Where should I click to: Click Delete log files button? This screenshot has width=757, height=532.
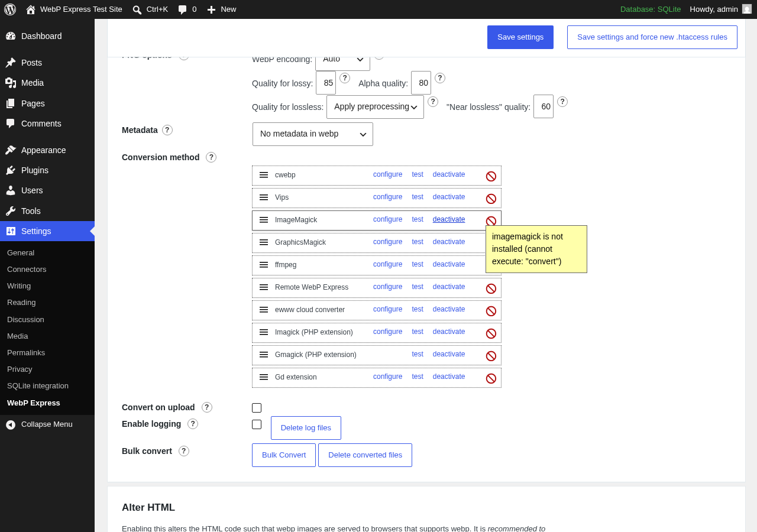point(306,428)
